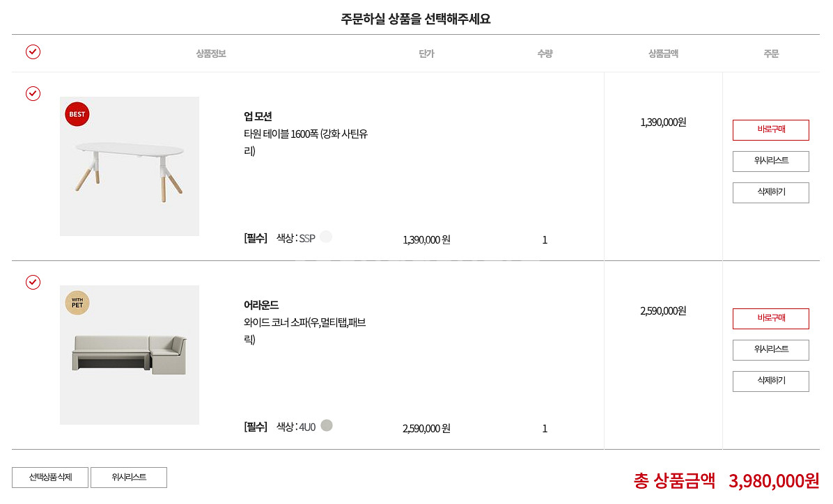
Task: Uncheck the 업 모션 table item checkbox
Action: click(33, 93)
